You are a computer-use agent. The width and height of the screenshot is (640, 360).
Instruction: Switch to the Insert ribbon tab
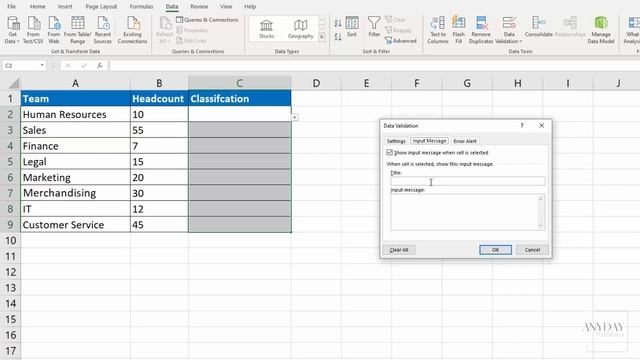click(x=65, y=7)
